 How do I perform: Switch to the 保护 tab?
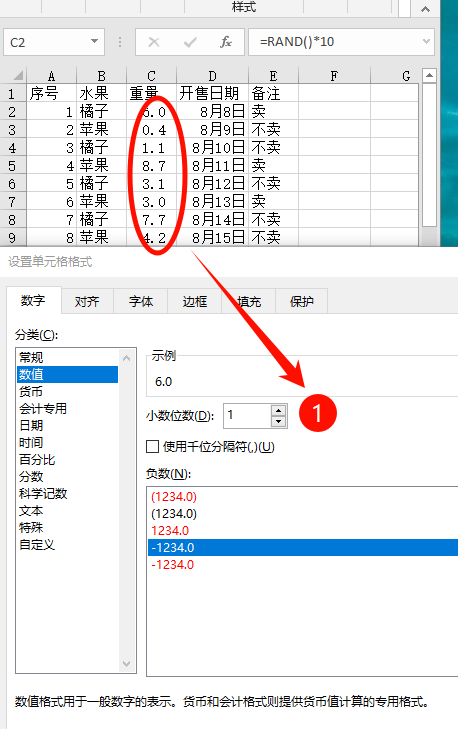pos(302,301)
